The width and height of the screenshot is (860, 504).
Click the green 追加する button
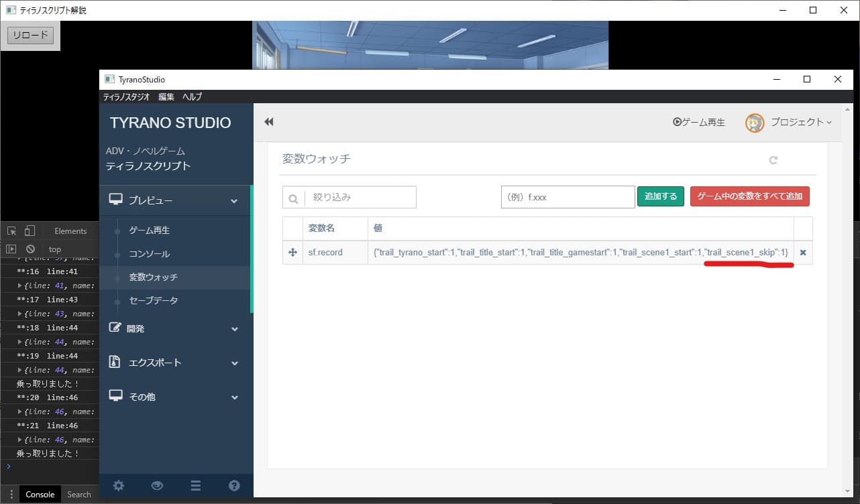pos(660,196)
